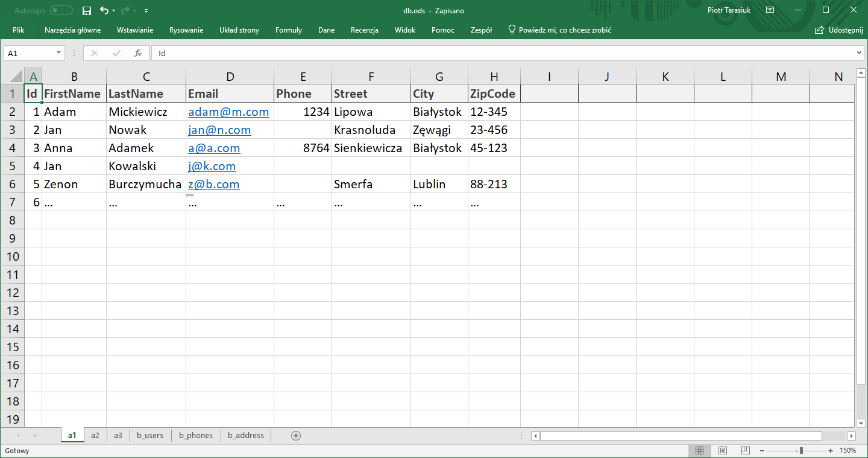Image resolution: width=868 pixels, height=458 pixels.
Task: Add a new sheet with plus icon
Action: point(295,436)
